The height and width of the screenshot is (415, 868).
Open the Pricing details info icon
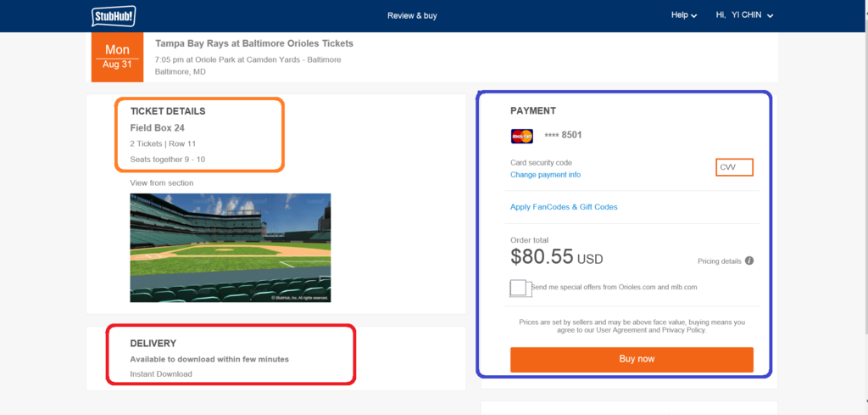tap(749, 261)
